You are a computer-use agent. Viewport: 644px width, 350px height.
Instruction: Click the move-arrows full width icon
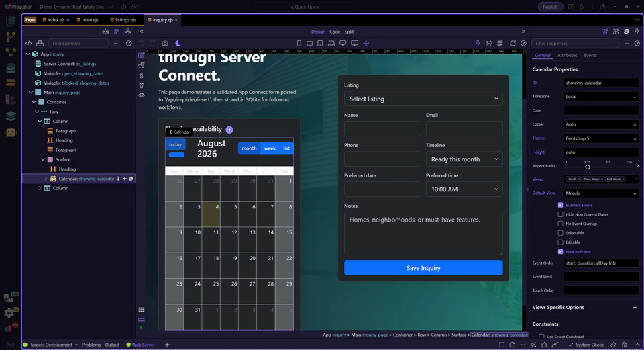[366, 43]
